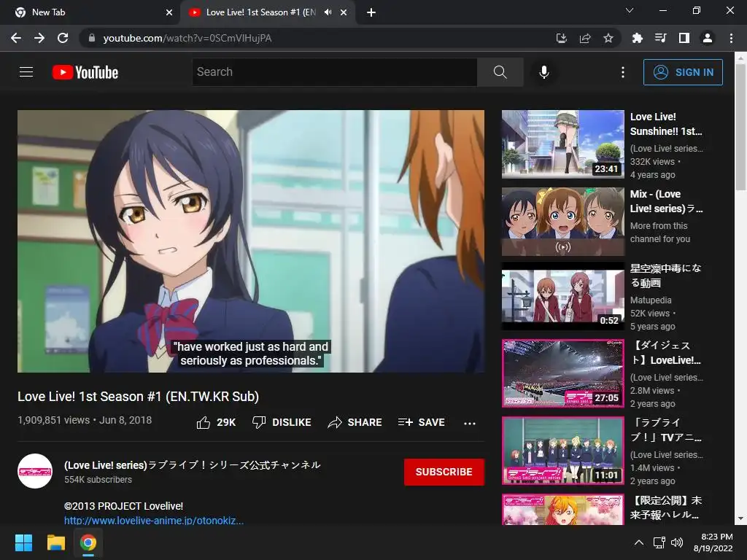Viewport: 747px width, 560px height.
Task: Focus the YouTube search field
Action: point(334,72)
